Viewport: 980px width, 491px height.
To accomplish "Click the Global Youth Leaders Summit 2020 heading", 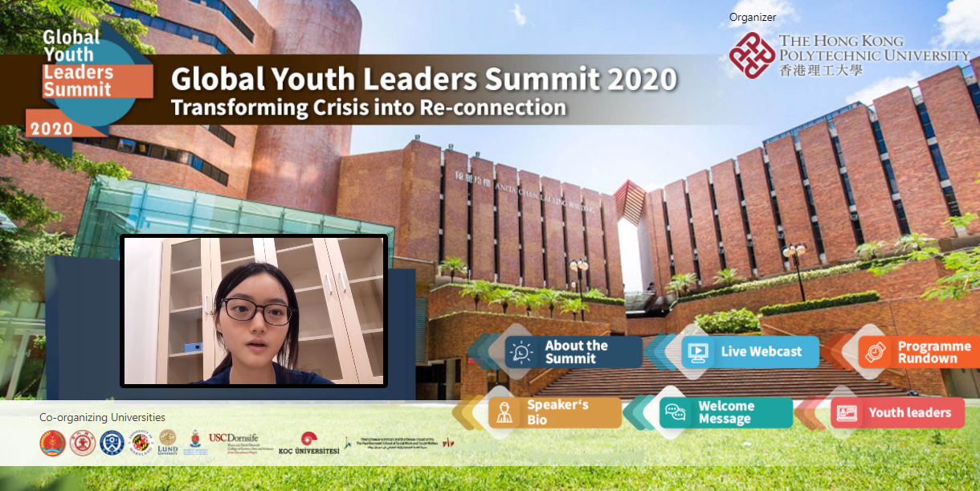I will click(x=424, y=79).
